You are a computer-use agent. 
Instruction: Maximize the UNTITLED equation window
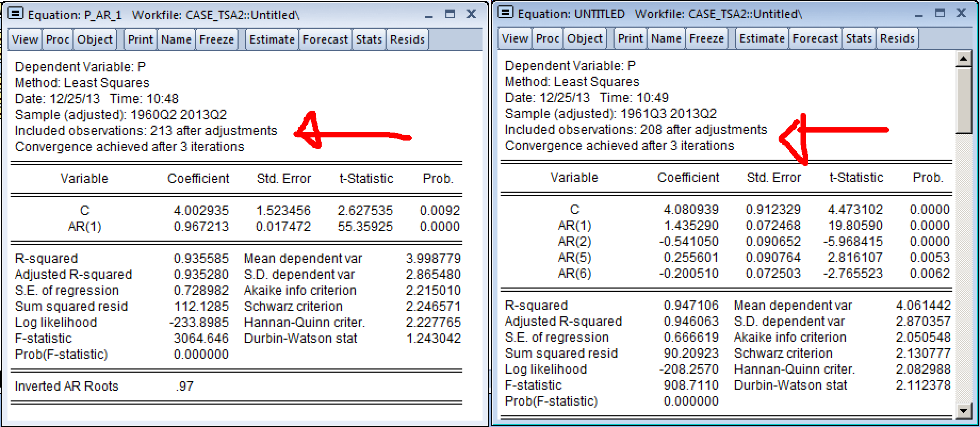pos(940,13)
